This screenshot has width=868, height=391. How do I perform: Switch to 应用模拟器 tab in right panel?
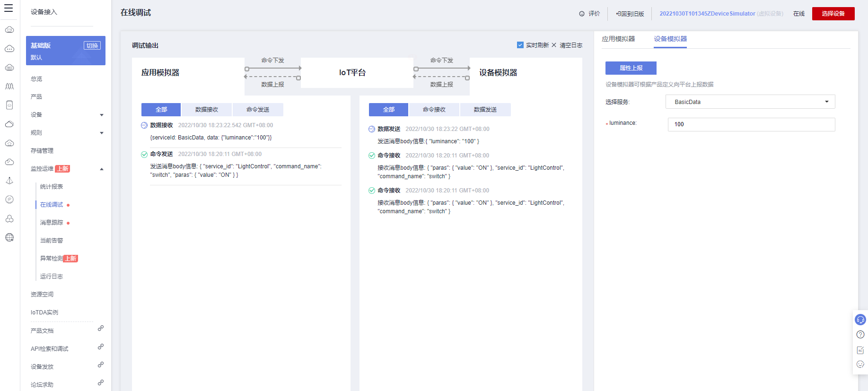(618, 39)
